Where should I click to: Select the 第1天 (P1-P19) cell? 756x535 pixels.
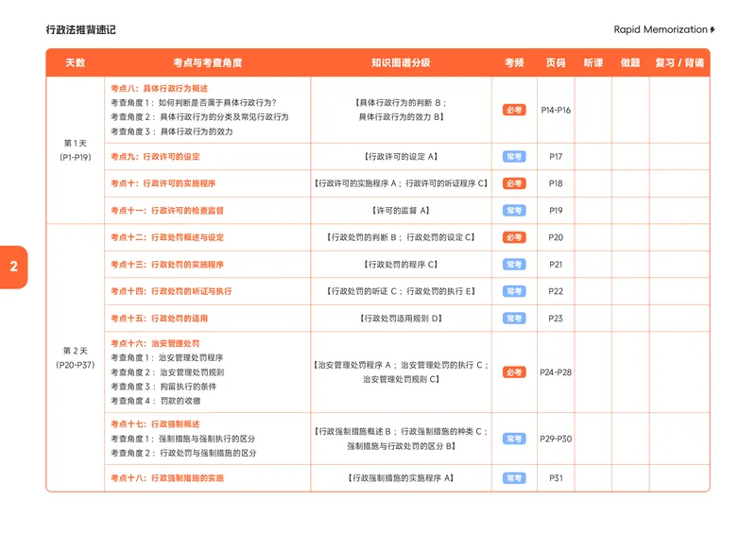click(x=76, y=150)
